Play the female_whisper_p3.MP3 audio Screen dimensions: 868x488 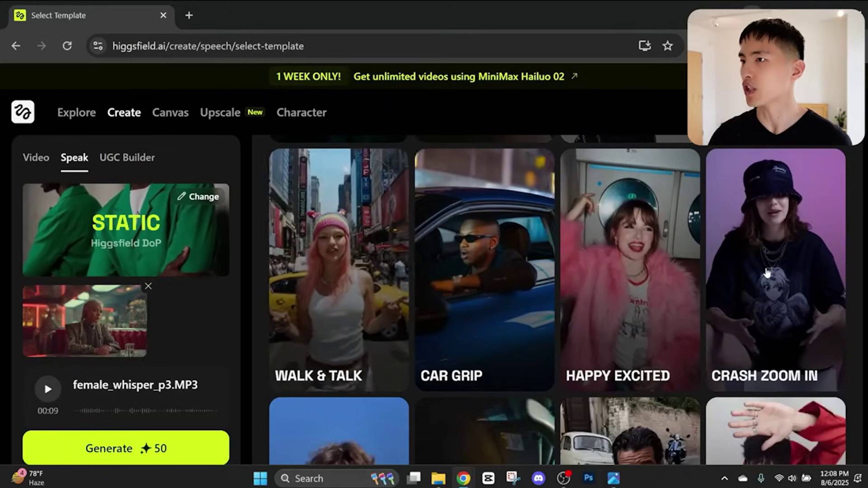(48, 389)
